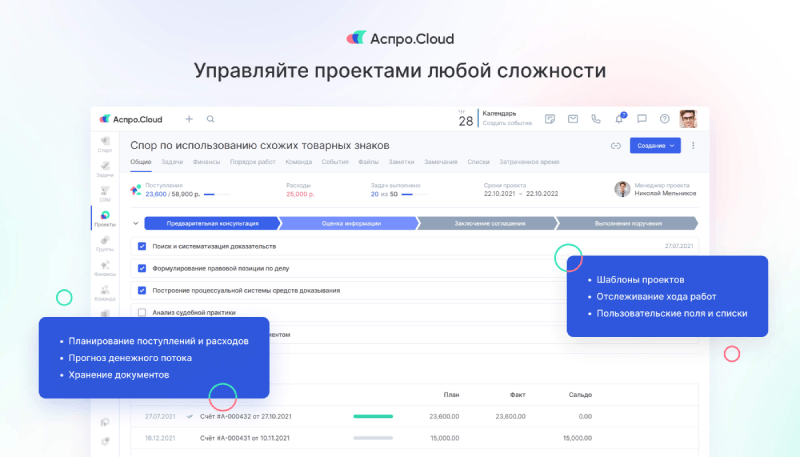The height and width of the screenshot is (457, 800).
Task: Select the Выполнения поручения stage
Action: 628,223
